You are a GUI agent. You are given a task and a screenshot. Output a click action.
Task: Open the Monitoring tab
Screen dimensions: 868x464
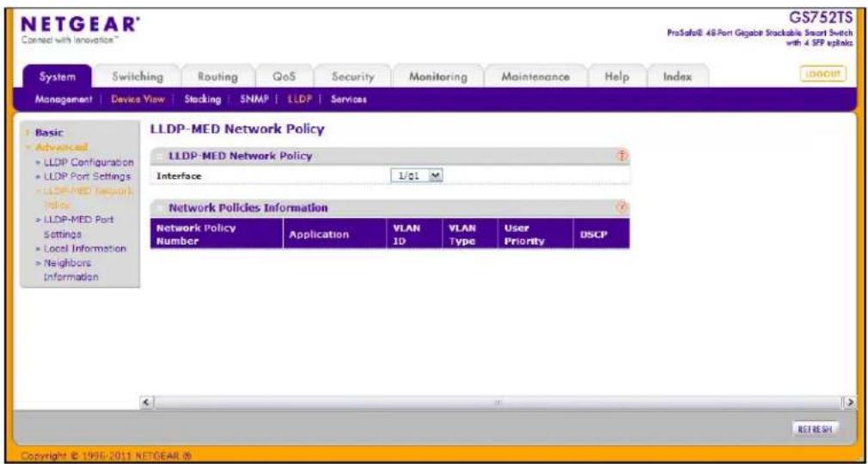point(437,77)
